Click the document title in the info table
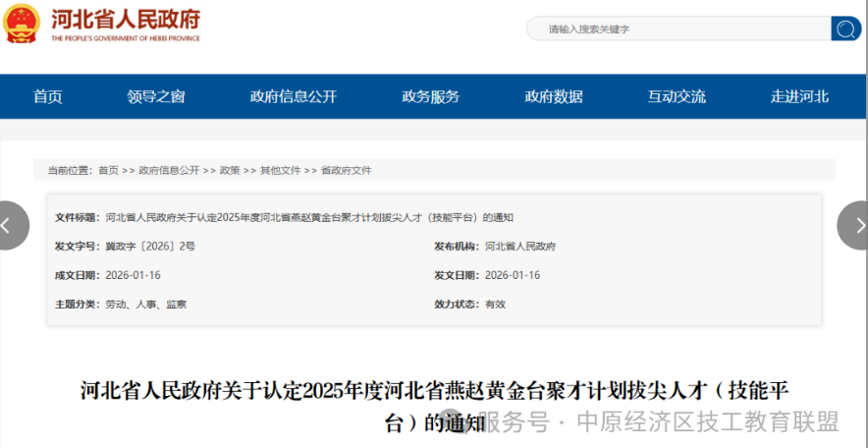 309,217
